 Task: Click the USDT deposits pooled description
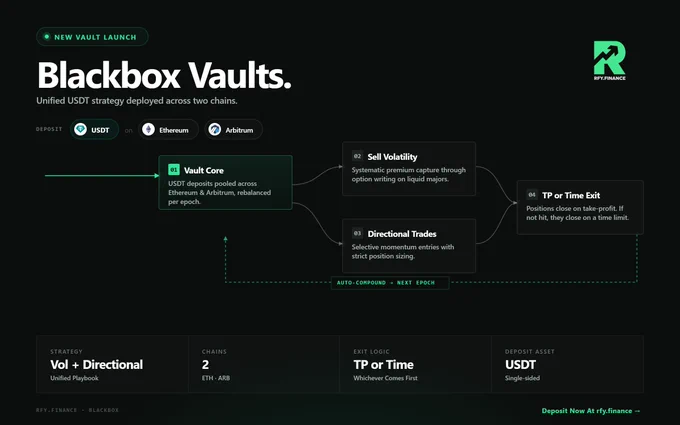(219, 193)
